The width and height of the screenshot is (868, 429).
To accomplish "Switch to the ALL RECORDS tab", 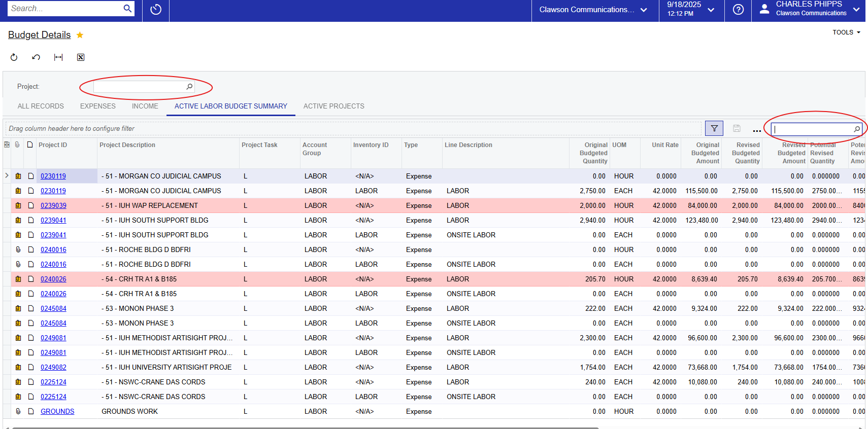I will (41, 106).
